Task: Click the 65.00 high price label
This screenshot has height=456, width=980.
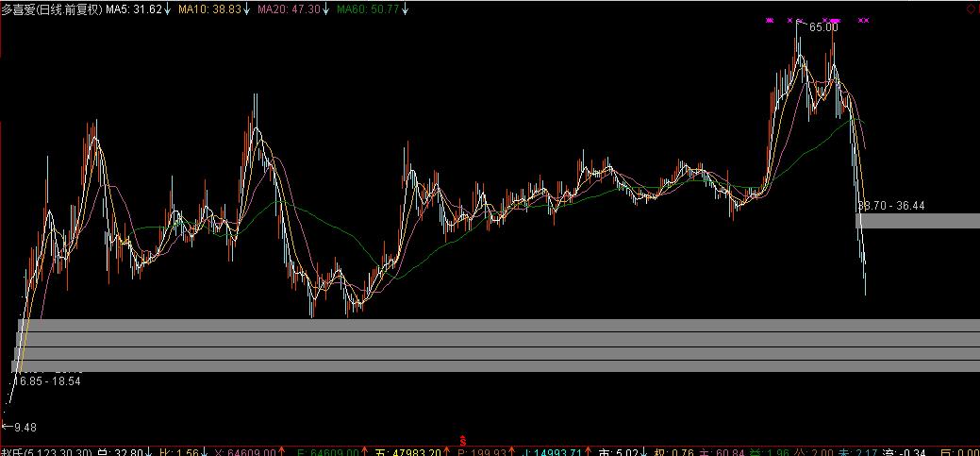Action: click(822, 27)
